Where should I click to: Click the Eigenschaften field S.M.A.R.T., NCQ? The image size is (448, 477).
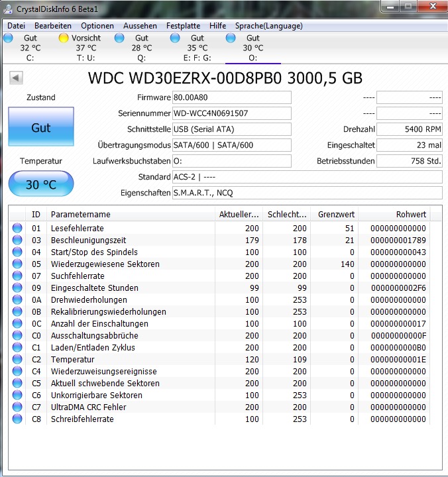click(x=307, y=193)
